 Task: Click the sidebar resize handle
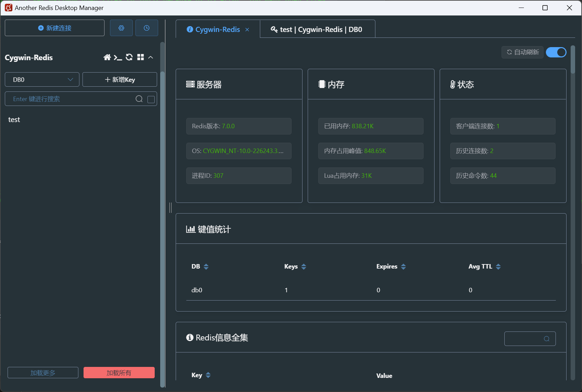(x=171, y=208)
